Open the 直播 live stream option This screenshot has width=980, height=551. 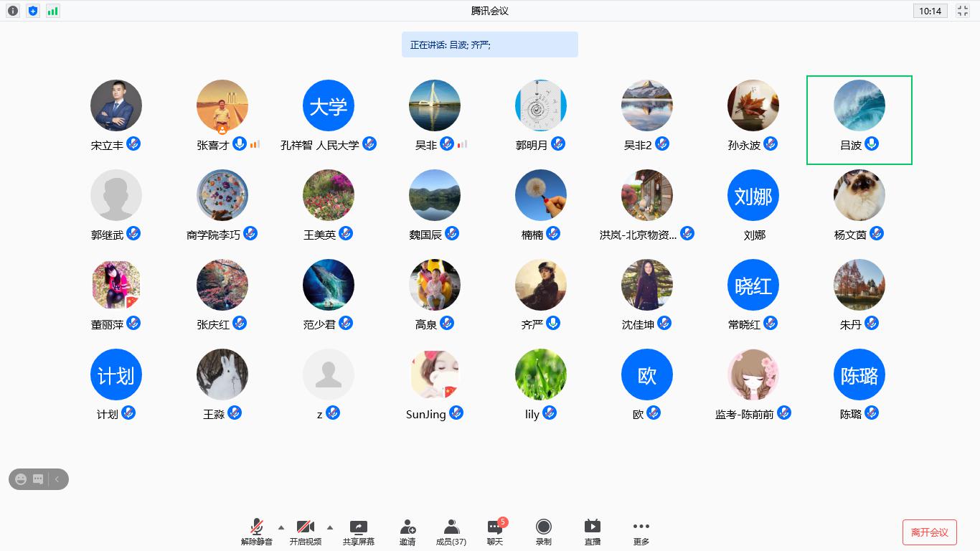coord(593,532)
